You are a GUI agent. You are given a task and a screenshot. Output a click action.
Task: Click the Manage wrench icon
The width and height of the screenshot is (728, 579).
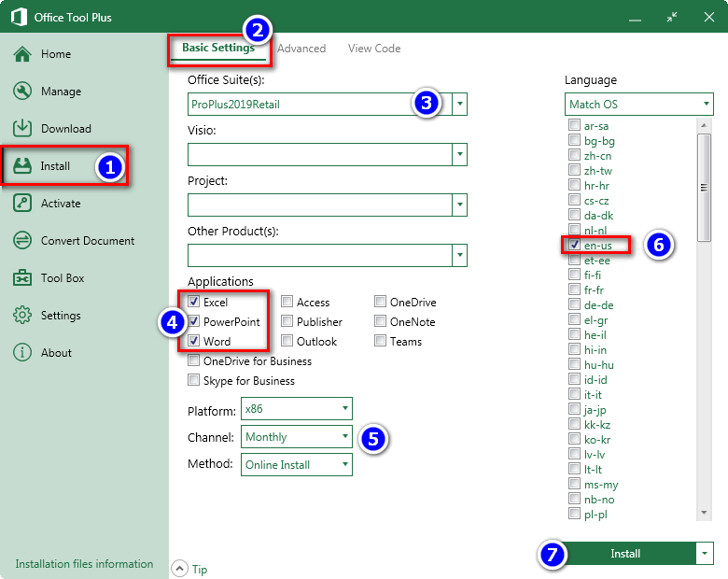(22, 92)
